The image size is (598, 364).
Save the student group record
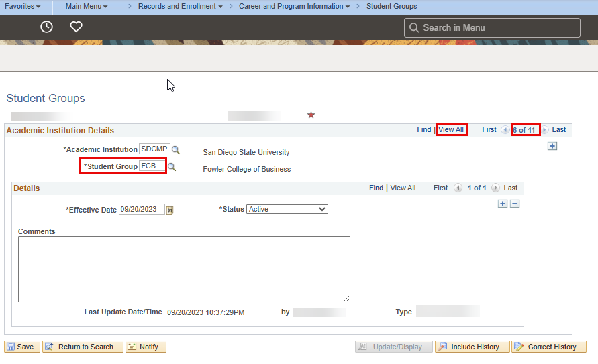(22, 347)
